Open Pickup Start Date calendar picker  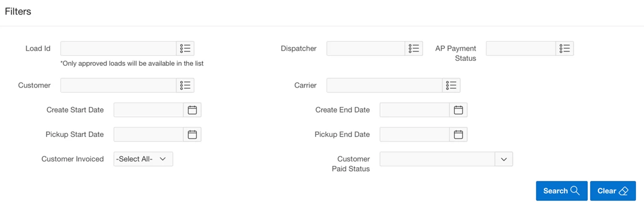[192, 134]
